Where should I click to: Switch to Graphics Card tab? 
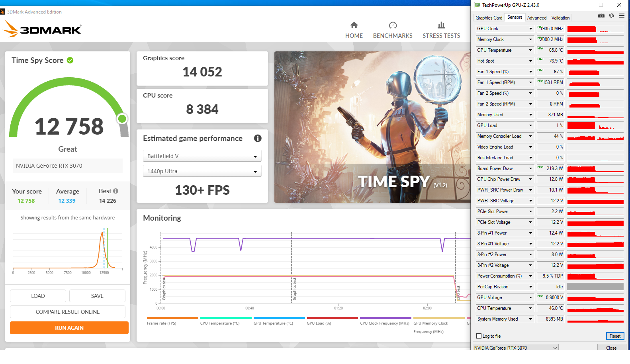pos(489,18)
